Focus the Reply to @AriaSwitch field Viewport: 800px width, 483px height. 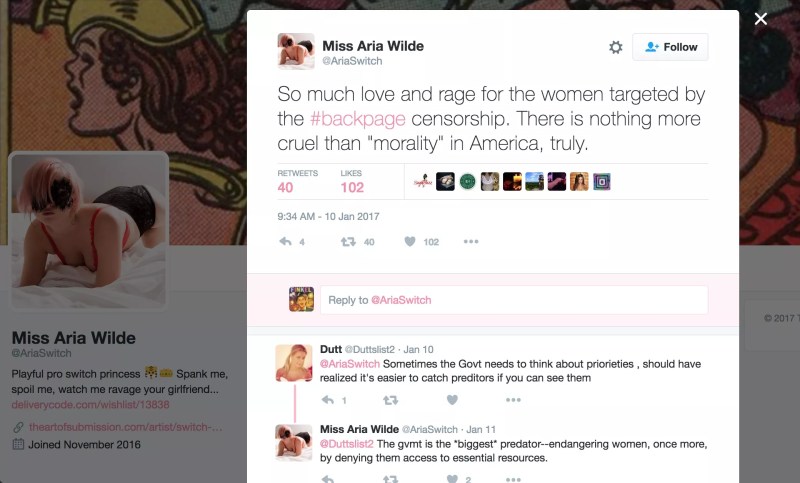point(514,300)
